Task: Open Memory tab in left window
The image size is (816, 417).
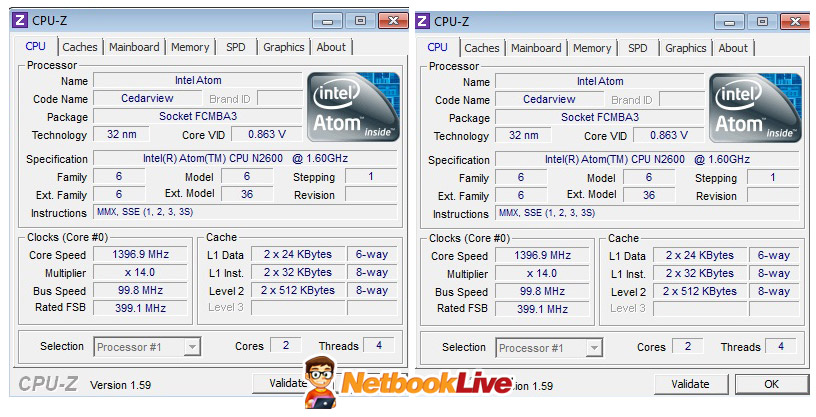Action: coord(190,47)
